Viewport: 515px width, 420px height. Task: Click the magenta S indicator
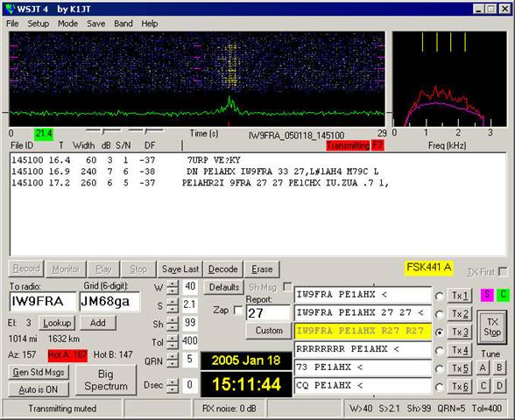[487, 295]
